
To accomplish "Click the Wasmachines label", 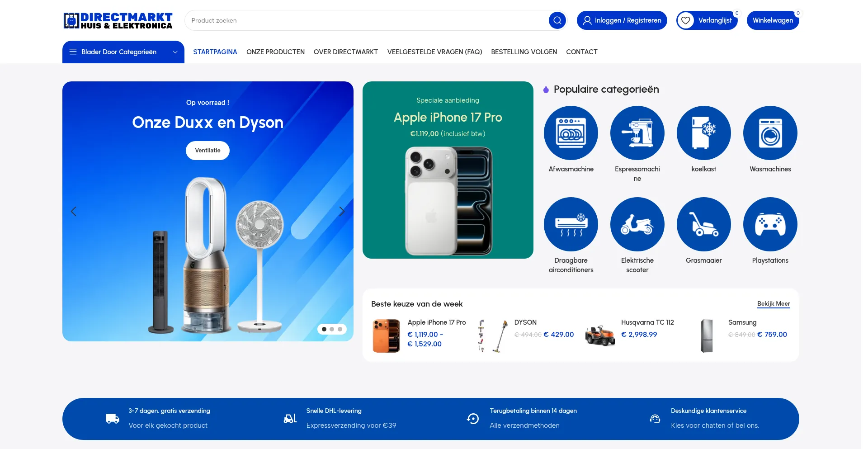I will 770,169.
